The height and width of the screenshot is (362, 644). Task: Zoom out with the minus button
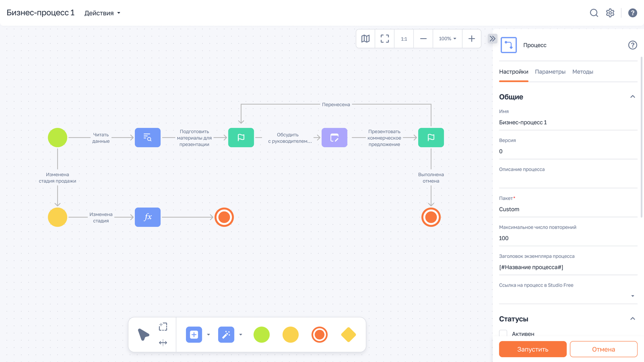[x=423, y=39]
